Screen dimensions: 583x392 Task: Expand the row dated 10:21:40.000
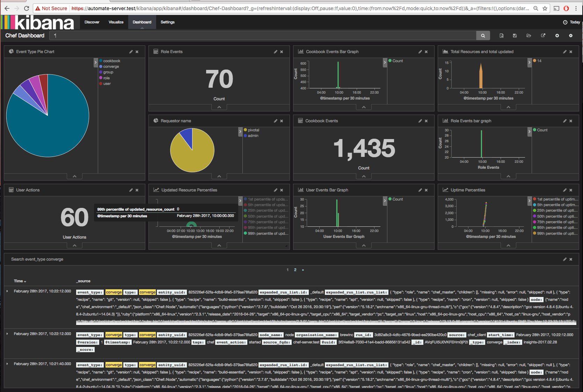coord(7,364)
